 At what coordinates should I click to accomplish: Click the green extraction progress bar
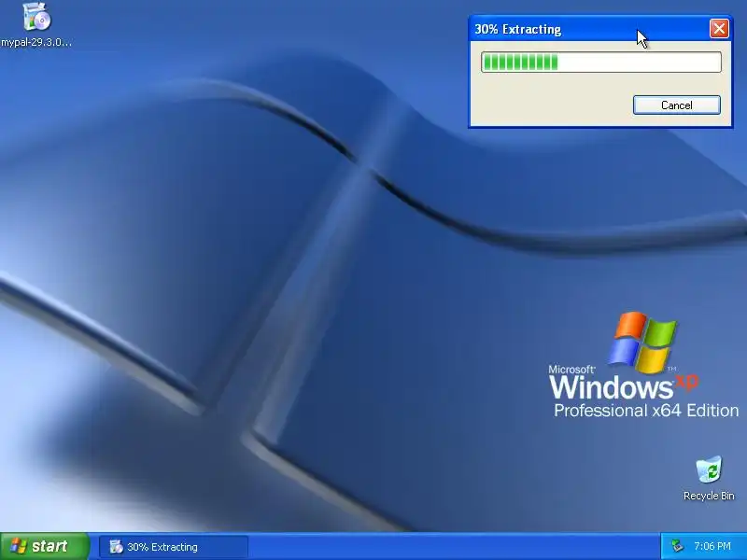pyautogui.click(x=601, y=63)
